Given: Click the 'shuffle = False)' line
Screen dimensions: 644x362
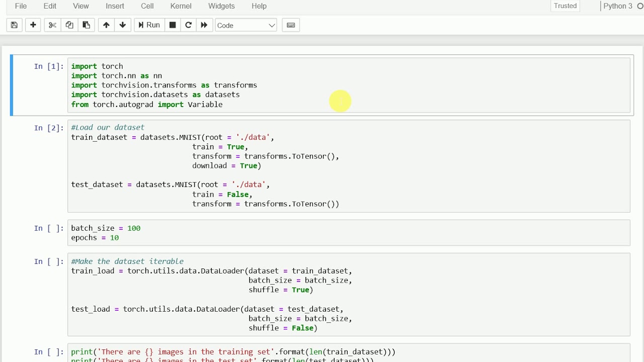Looking at the screenshot, I should point(283,328).
